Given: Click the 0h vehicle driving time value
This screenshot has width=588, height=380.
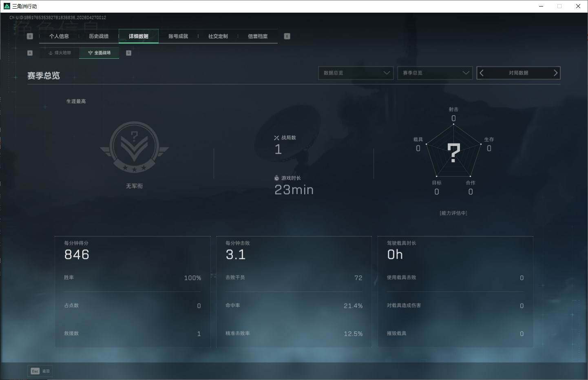Looking at the screenshot, I should click(395, 255).
